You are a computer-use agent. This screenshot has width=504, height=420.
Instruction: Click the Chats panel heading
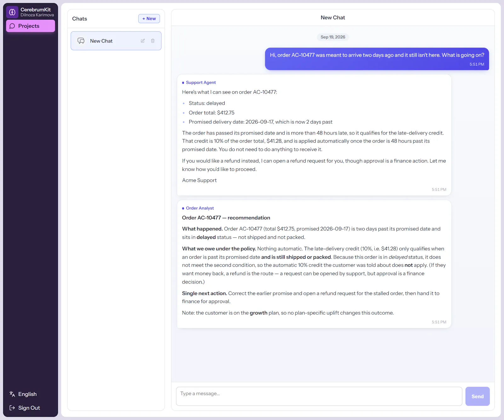click(80, 19)
